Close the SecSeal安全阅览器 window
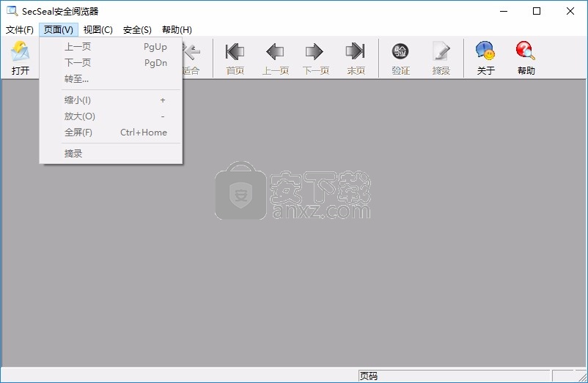Screen dimensions: 588x383 [x=570, y=11]
